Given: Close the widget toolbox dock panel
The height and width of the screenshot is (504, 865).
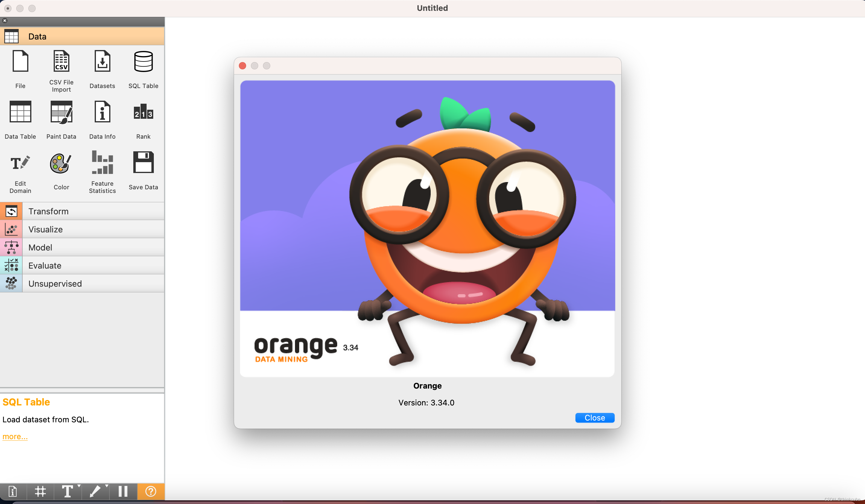Looking at the screenshot, I should coord(5,20).
